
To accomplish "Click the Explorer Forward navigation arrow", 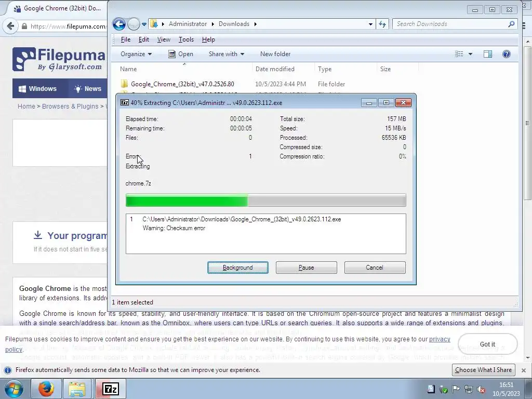I will (x=134, y=24).
